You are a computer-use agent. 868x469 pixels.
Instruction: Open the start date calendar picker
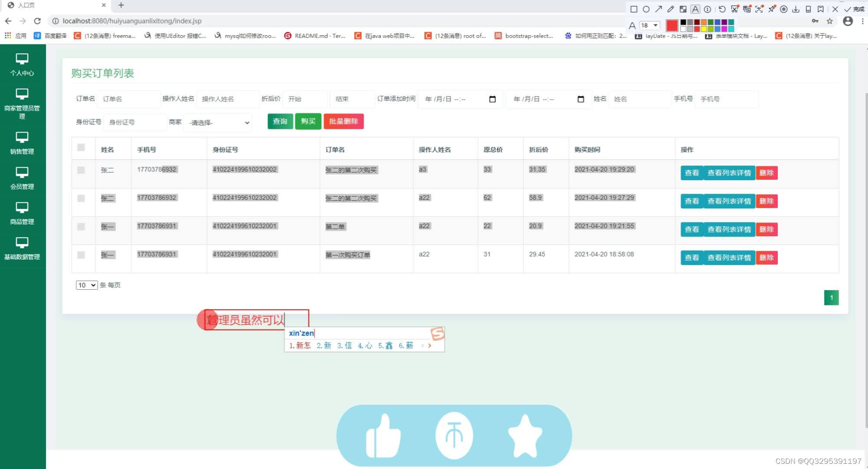coord(492,99)
